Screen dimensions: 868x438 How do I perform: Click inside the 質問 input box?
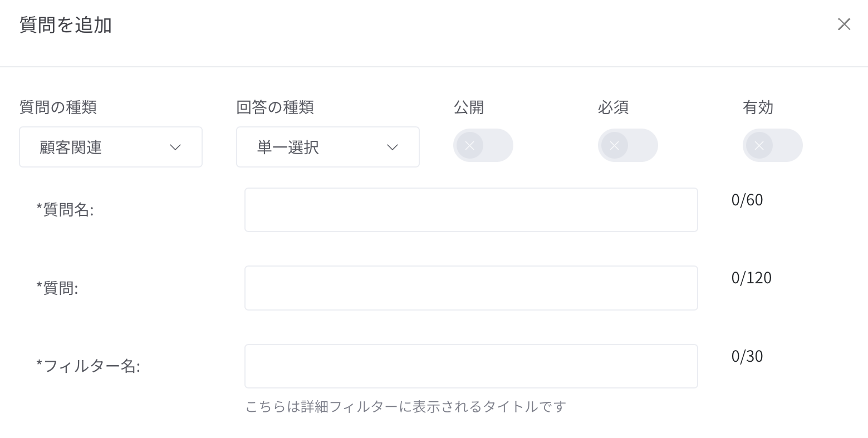tap(471, 288)
